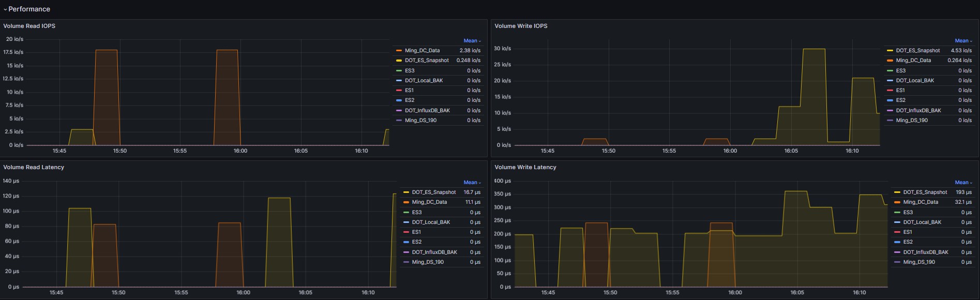Open pink DOT_InfluxDB_BAK color swatch in Volume Write Latency

pos(897,252)
